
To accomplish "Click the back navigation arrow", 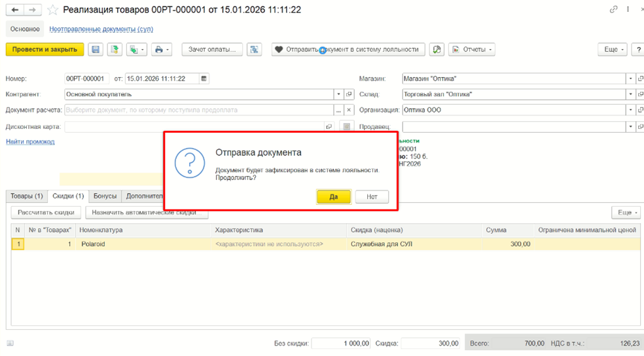I will [x=15, y=10].
